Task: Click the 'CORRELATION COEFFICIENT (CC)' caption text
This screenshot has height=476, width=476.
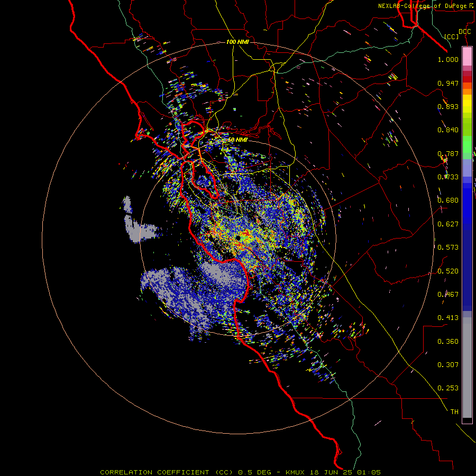Action: [167, 472]
